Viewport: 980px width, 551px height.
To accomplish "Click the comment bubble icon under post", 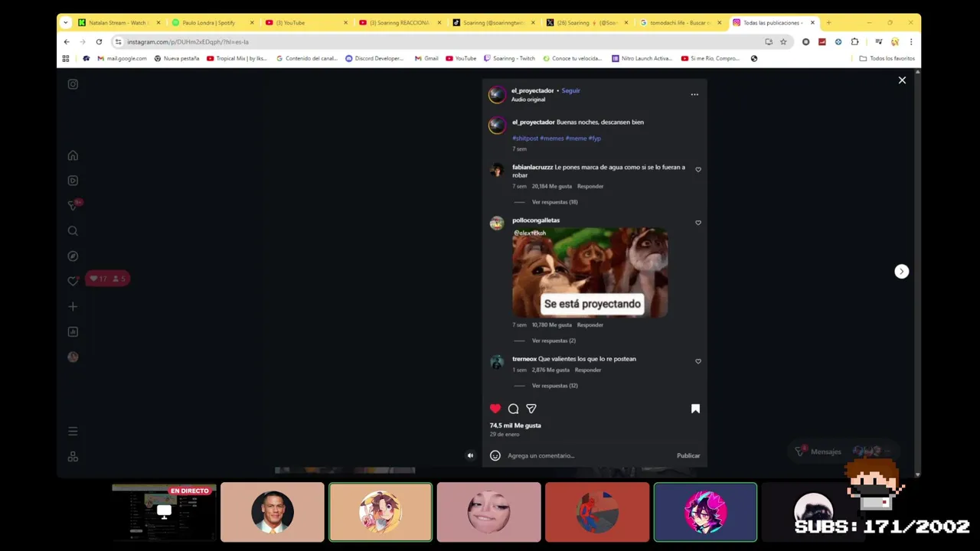I will click(513, 409).
